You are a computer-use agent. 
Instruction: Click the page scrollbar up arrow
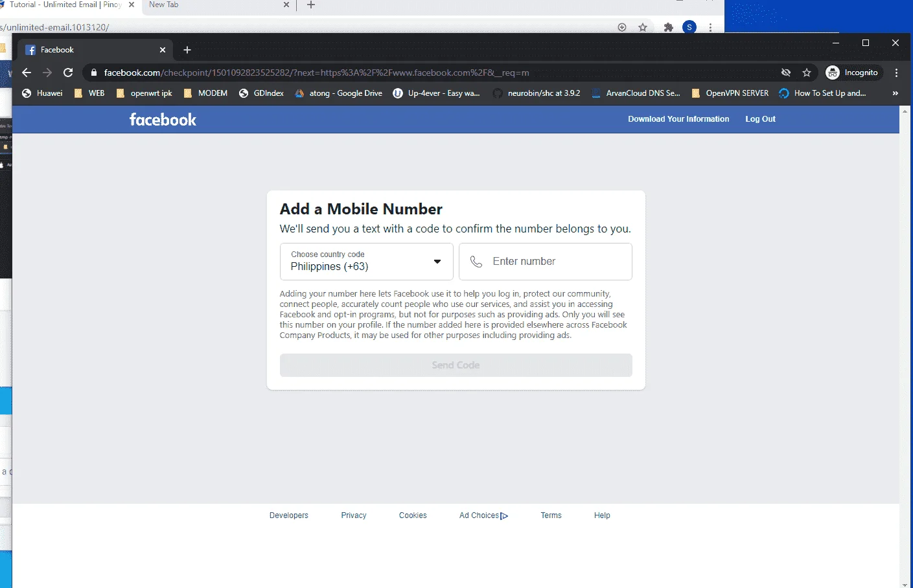coord(906,111)
